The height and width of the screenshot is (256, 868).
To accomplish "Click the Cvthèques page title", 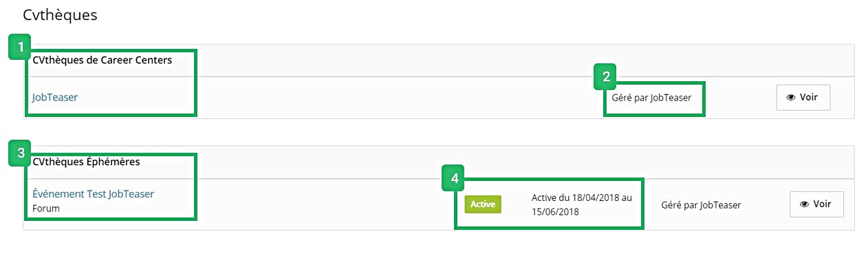I will click(x=60, y=15).
